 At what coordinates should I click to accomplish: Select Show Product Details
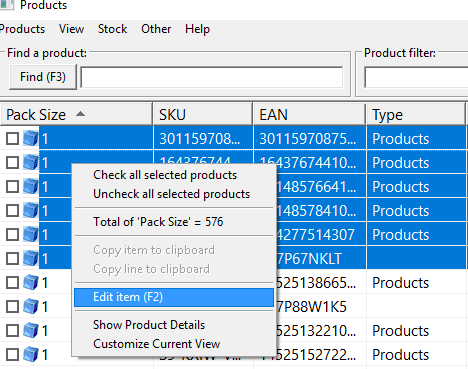(x=149, y=325)
